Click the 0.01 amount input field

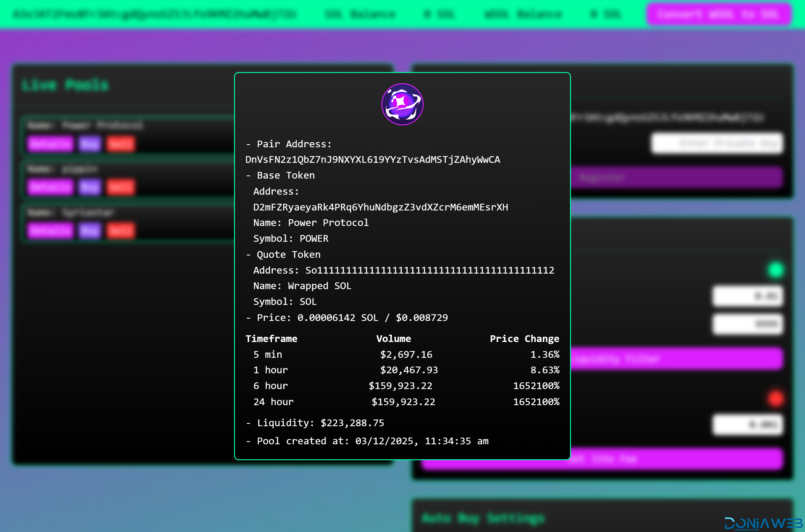(x=748, y=296)
